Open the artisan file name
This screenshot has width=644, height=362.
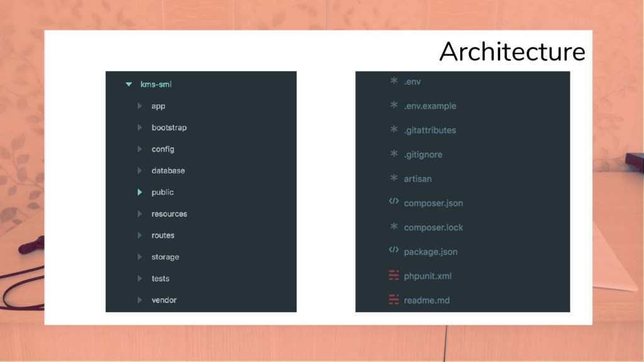418,179
